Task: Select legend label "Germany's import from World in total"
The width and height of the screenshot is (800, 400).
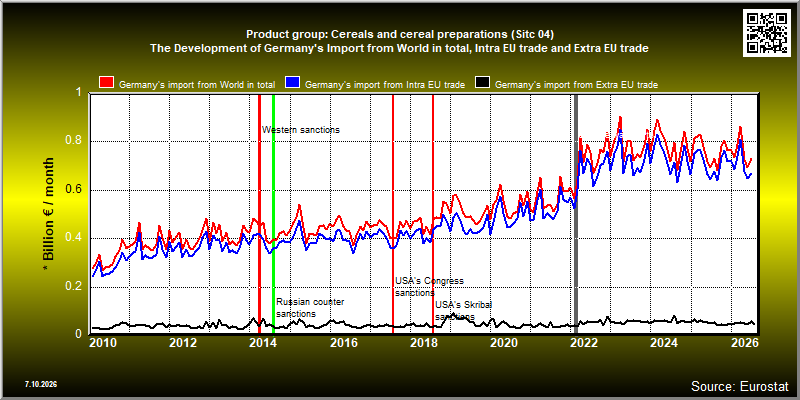Action: (197, 85)
